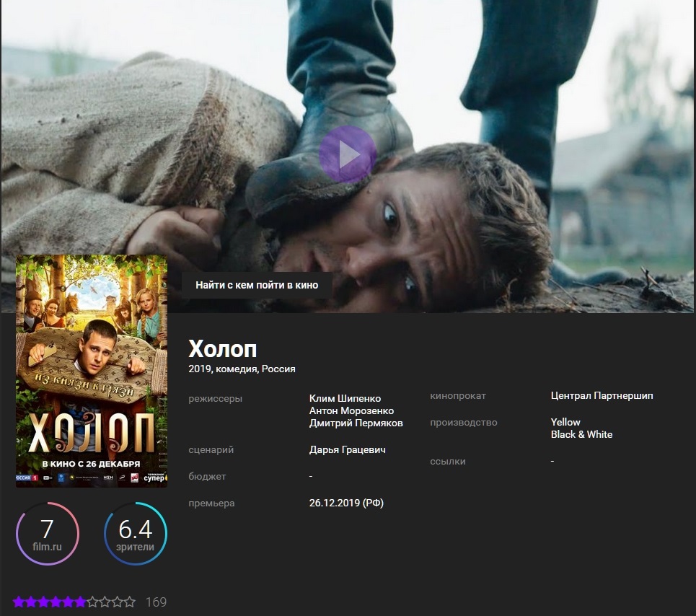Open the Холоп movie poster thumbnail
This screenshot has width=696, height=616.
click(92, 371)
